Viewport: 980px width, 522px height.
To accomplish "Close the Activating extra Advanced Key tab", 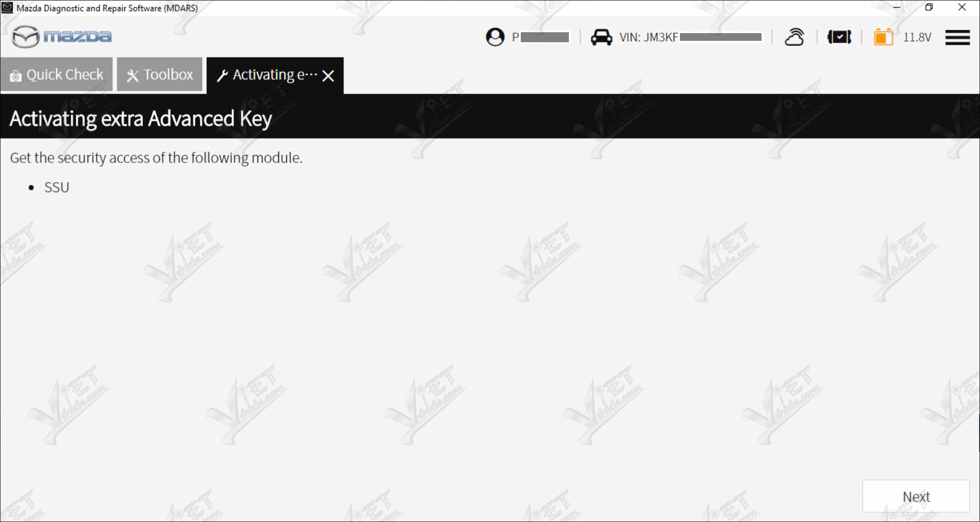I will pos(328,76).
